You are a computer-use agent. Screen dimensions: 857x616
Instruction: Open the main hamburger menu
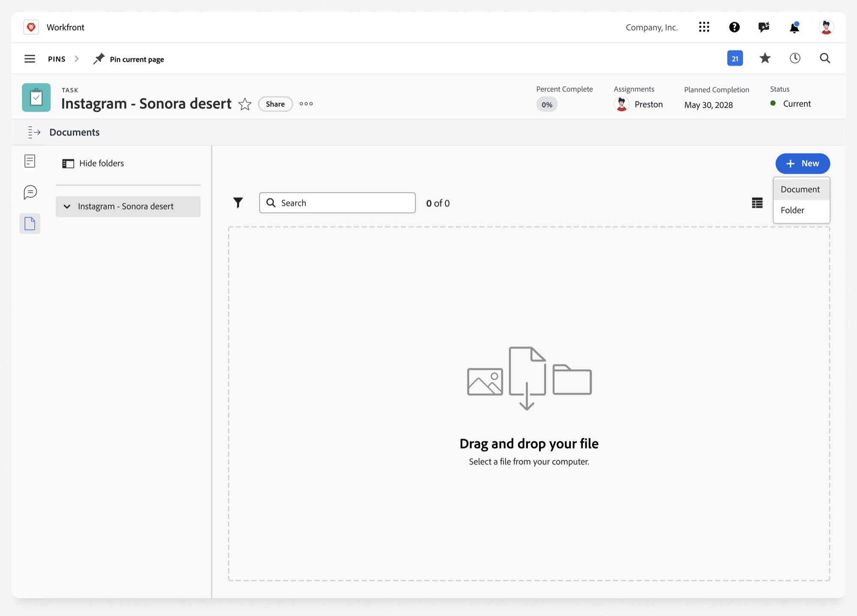[x=30, y=59]
